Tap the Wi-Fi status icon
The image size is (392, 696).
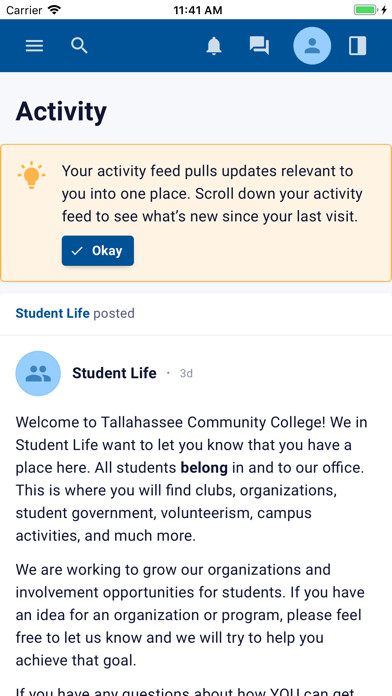(x=54, y=10)
